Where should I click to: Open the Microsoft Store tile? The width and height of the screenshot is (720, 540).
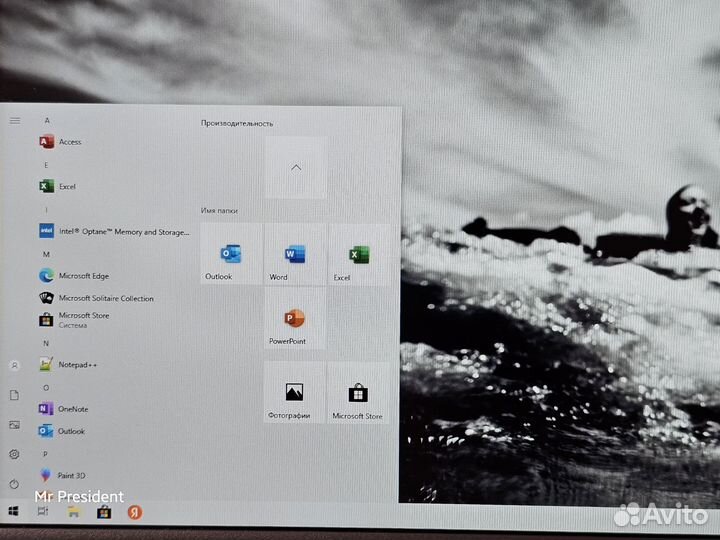coord(358,393)
